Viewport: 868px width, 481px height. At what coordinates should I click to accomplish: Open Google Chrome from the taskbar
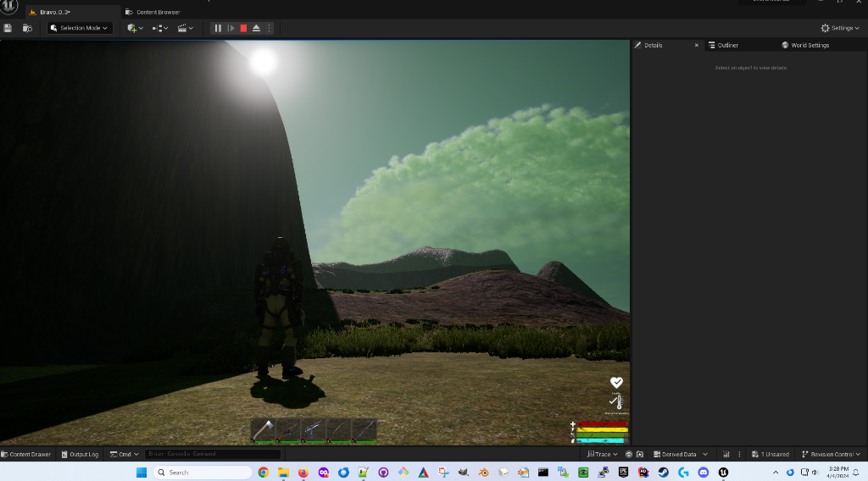264,473
